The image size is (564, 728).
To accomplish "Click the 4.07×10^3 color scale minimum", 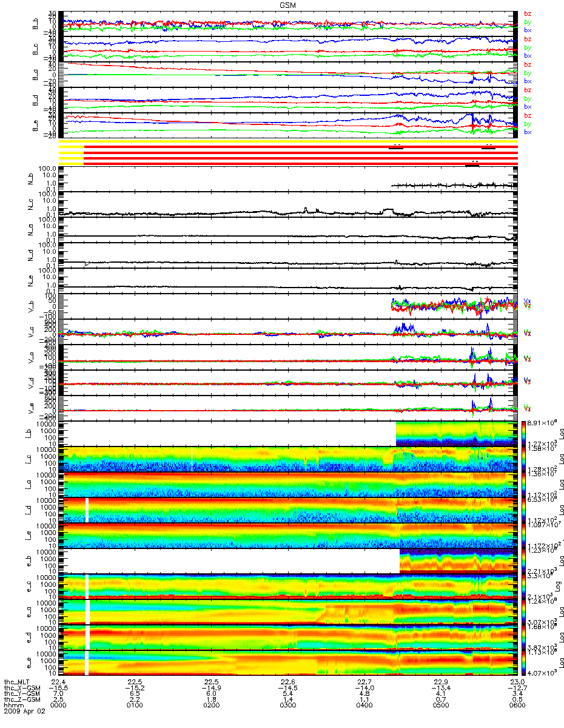I will 543,673.
